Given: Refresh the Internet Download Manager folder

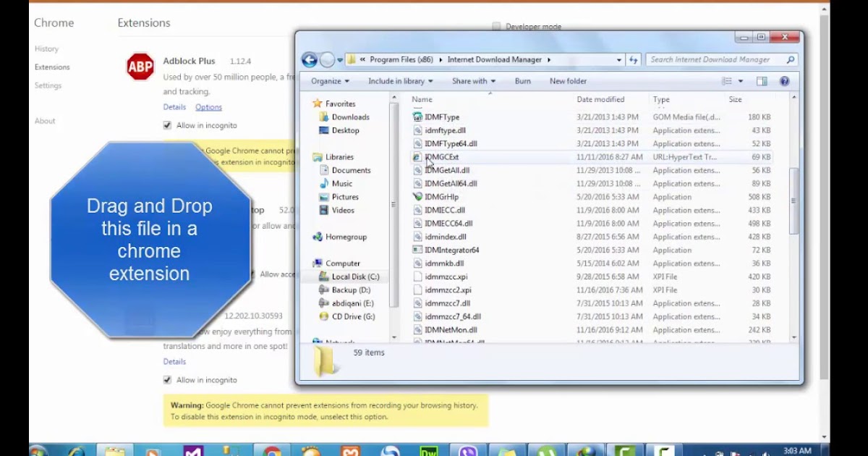Looking at the screenshot, I should [x=634, y=60].
